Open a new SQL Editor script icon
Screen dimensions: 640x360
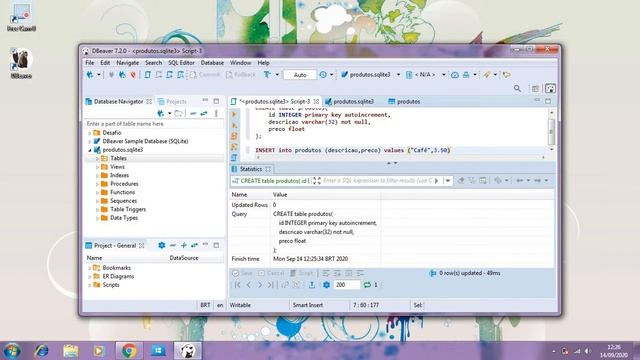pos(148,75)
